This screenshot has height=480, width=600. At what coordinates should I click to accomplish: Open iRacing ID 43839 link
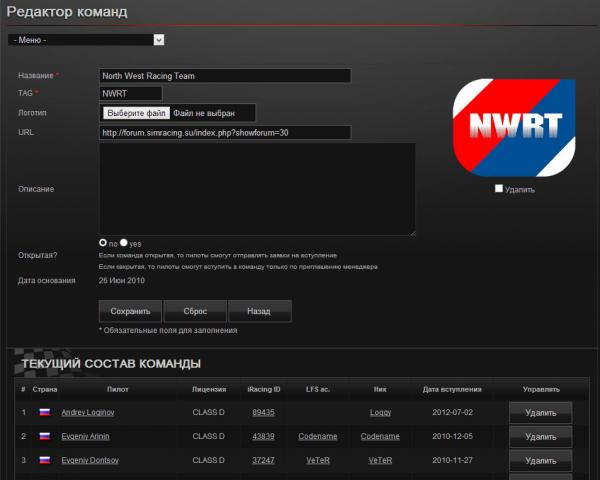coord(263,437)
